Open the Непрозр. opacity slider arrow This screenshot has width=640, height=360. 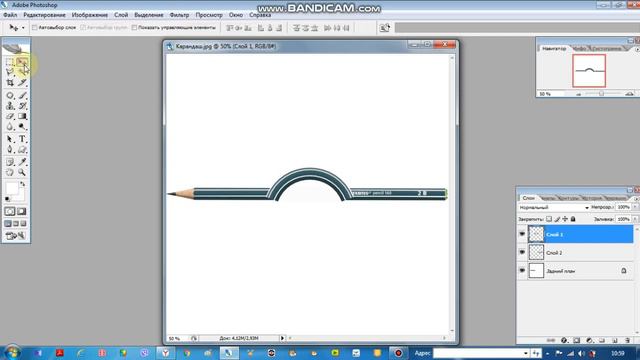tap(635, 207)
